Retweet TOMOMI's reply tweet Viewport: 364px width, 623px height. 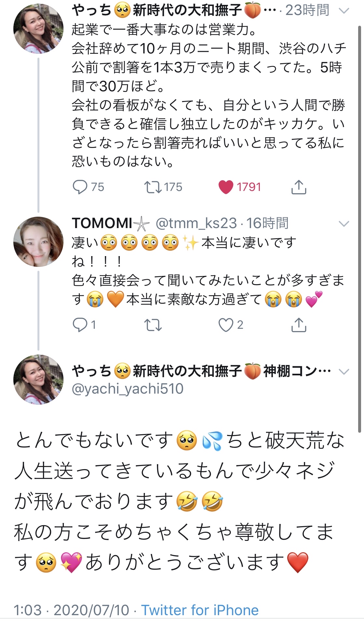pos(153,325)
